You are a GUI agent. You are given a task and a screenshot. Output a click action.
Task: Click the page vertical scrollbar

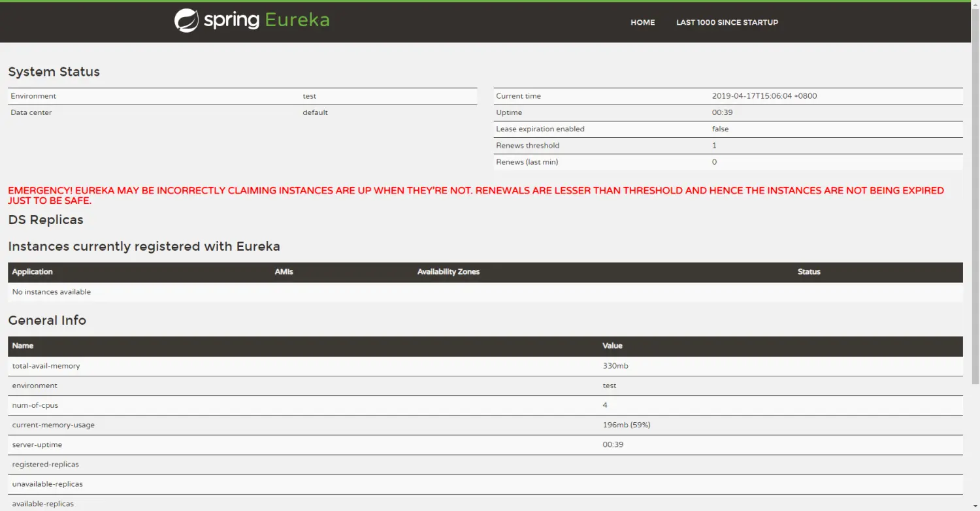[x=975, y=196]
